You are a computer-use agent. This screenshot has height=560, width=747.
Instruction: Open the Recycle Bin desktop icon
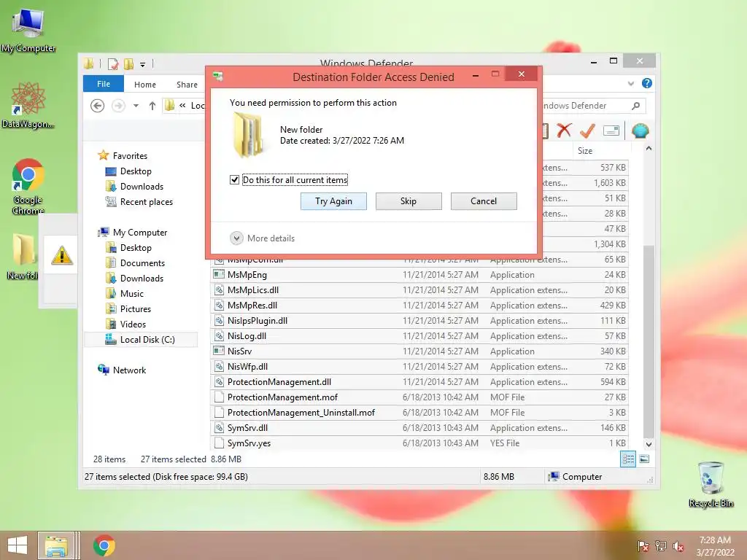tap(711, 484)
